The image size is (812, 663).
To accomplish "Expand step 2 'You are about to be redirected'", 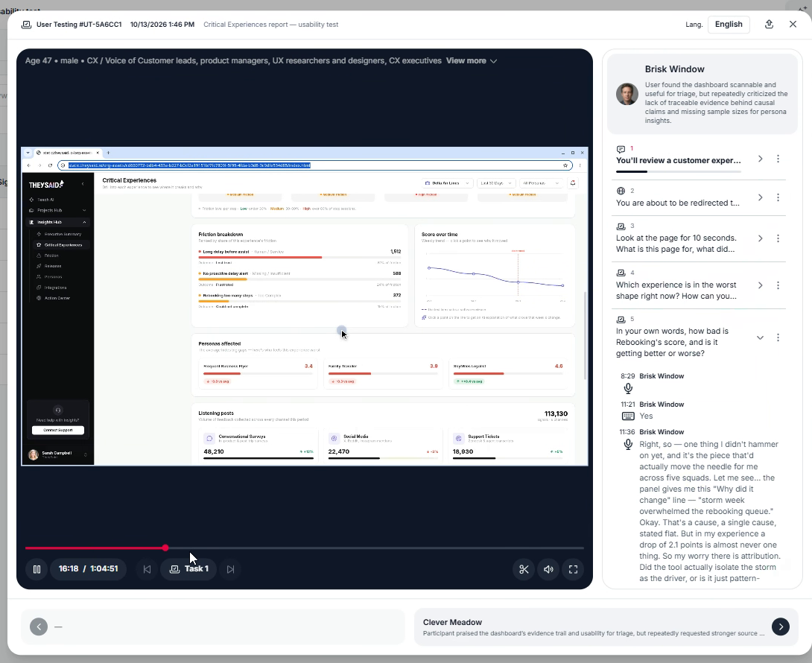I will (760, 197).
